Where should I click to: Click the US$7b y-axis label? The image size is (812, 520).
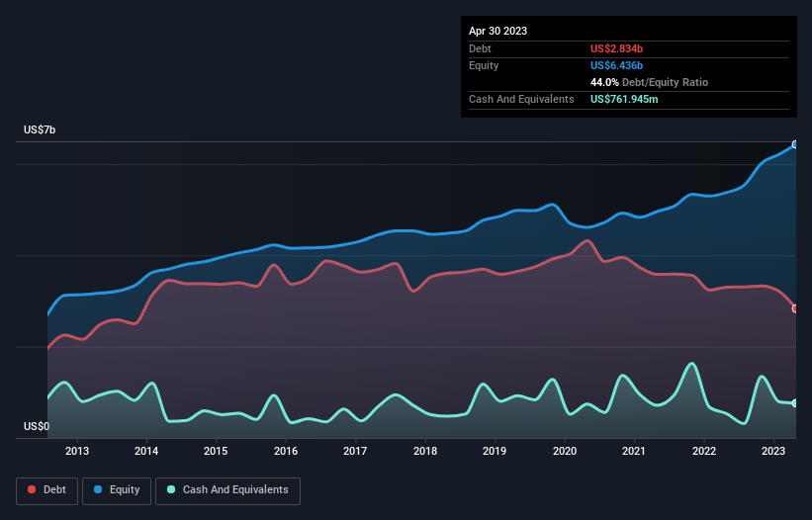coord(40,130)
